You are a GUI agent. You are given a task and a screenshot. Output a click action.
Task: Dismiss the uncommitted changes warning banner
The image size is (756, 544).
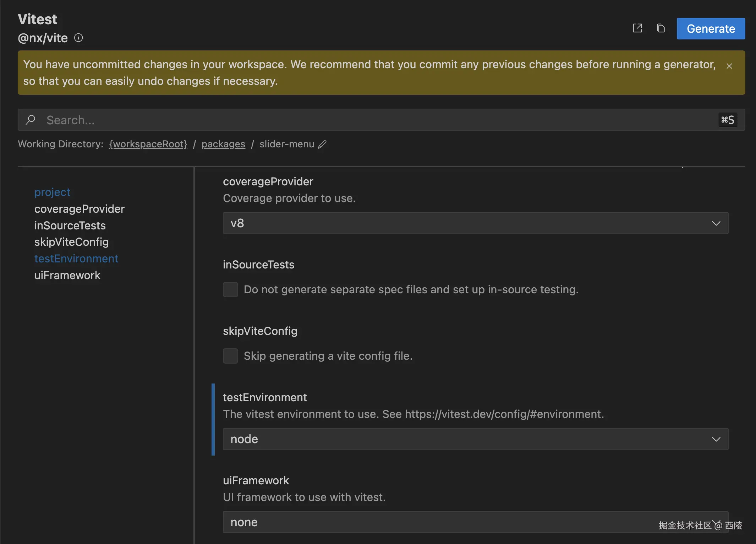pyautogui.click(x=729, y=66)
